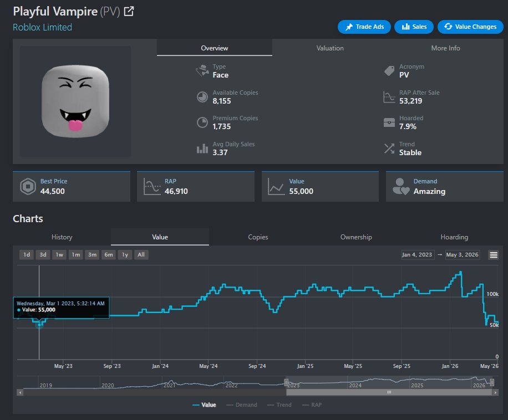This screenshot has width=508, height=420.
Task: Click the Trend shuffle arrows icon
Action: (x=389, y=148)
